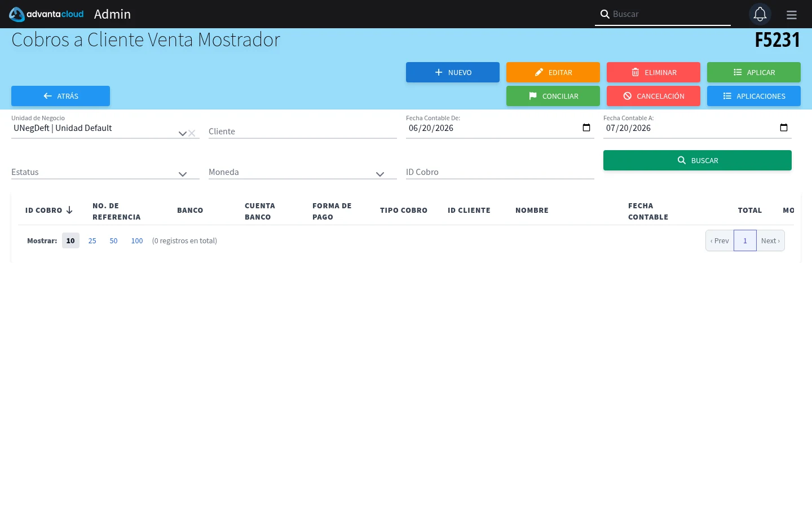Screen dimensions: 812x508
Task: Click the Admin title text
Action: 112,14
